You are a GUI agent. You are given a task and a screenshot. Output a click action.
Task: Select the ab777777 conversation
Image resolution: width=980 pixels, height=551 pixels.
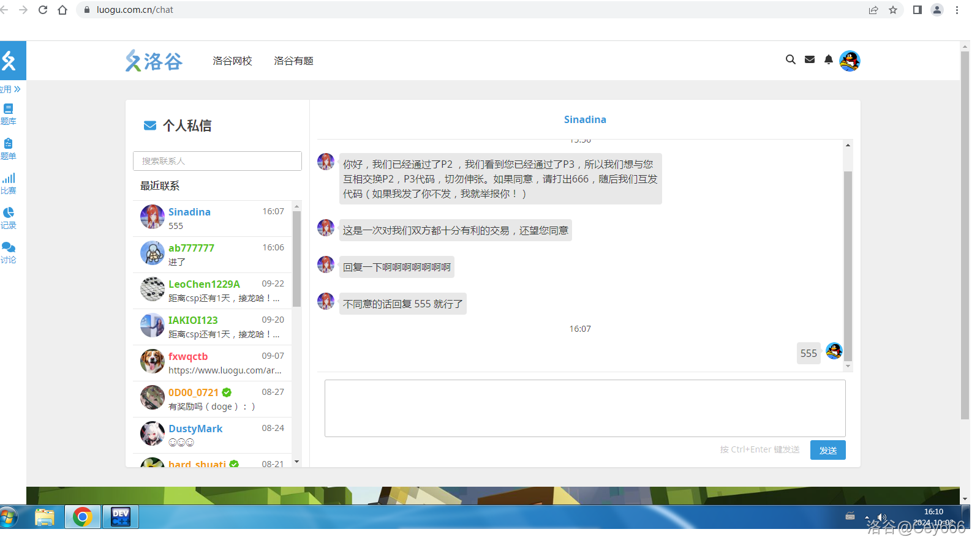[x=213, y=255]
